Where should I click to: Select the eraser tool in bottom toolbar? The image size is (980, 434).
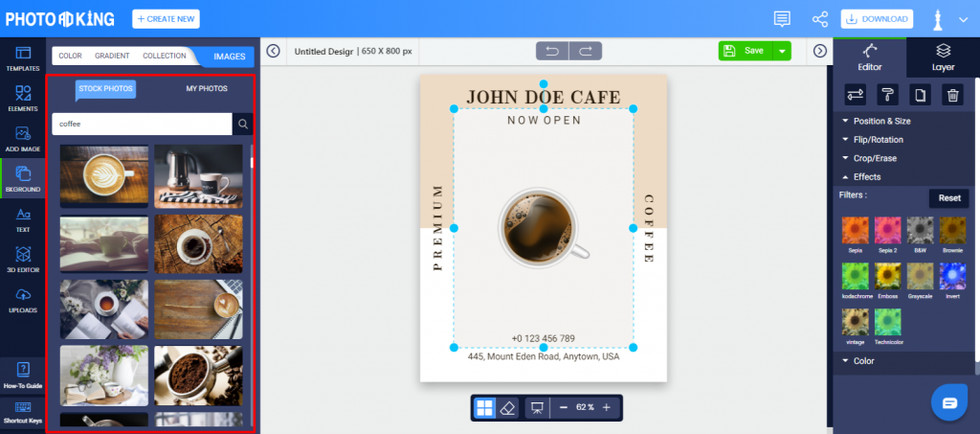pos(507,408)
